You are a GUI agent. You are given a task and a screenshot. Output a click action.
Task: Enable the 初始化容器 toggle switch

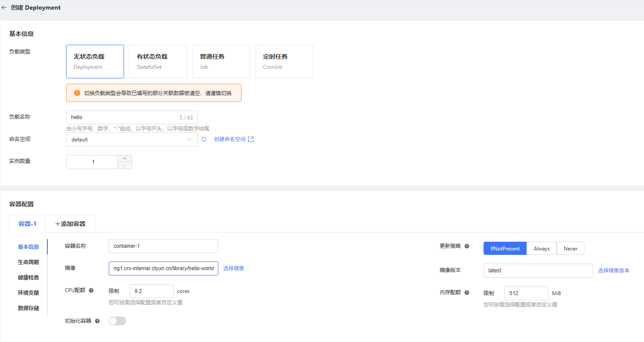(117, 321)
